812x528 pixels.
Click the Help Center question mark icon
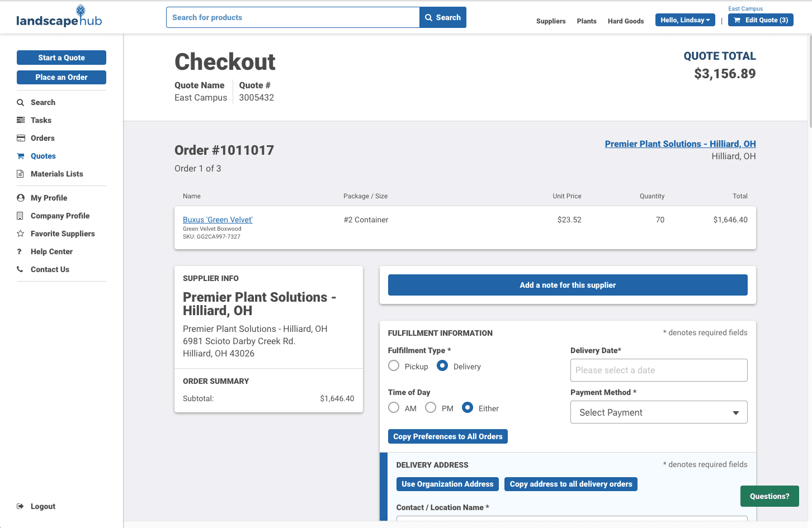pyautogui.click(x=20, y=251)
